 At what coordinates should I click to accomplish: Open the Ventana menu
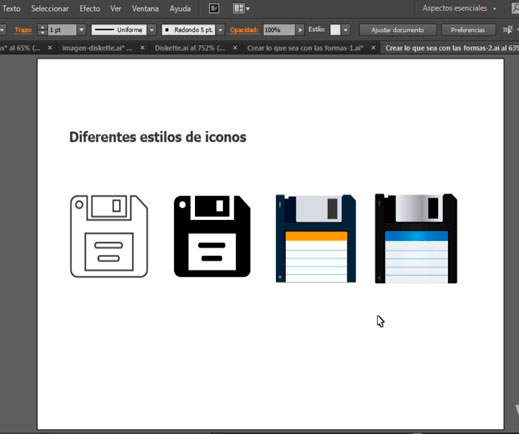click(145, 9)
